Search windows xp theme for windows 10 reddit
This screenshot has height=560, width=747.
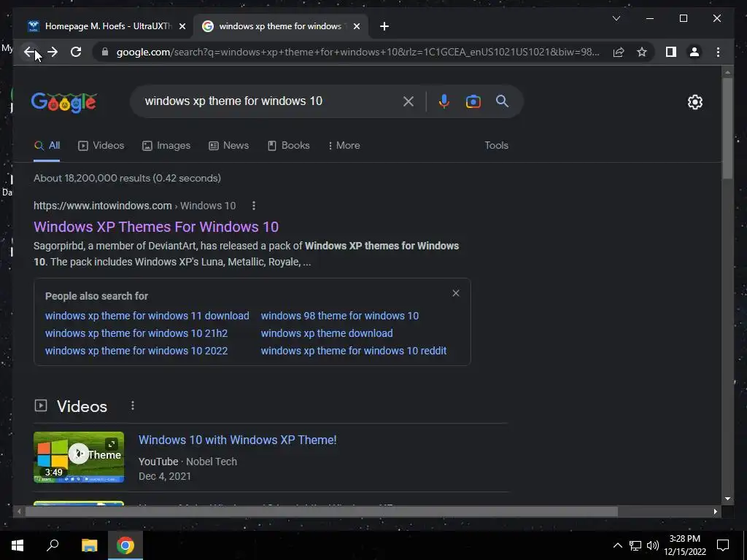tap(354, 351)
